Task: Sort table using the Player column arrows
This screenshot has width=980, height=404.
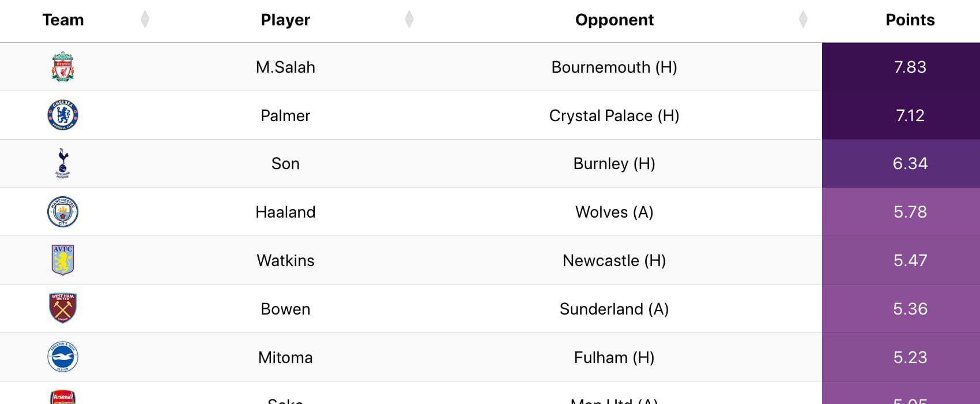Action: (409, 19)
